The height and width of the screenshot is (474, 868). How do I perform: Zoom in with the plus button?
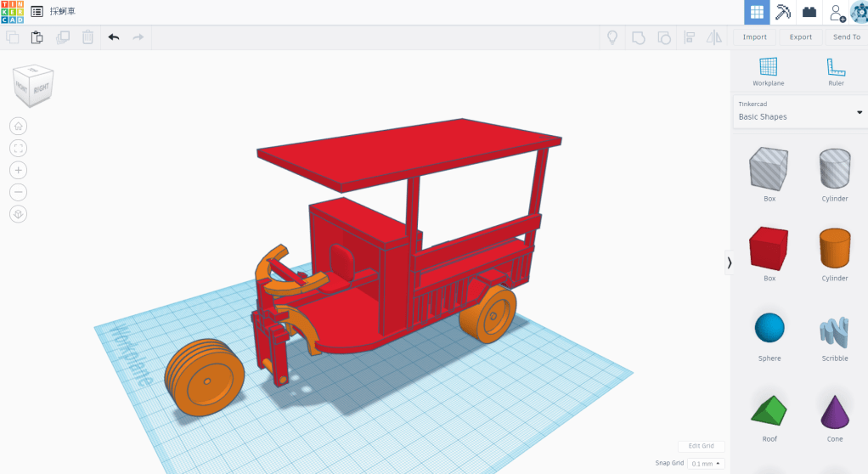click(18, 170)
